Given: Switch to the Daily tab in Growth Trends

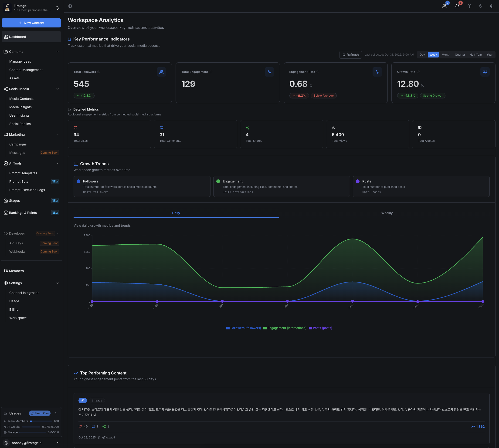Looking at the screenshot, I should (176, 213).
